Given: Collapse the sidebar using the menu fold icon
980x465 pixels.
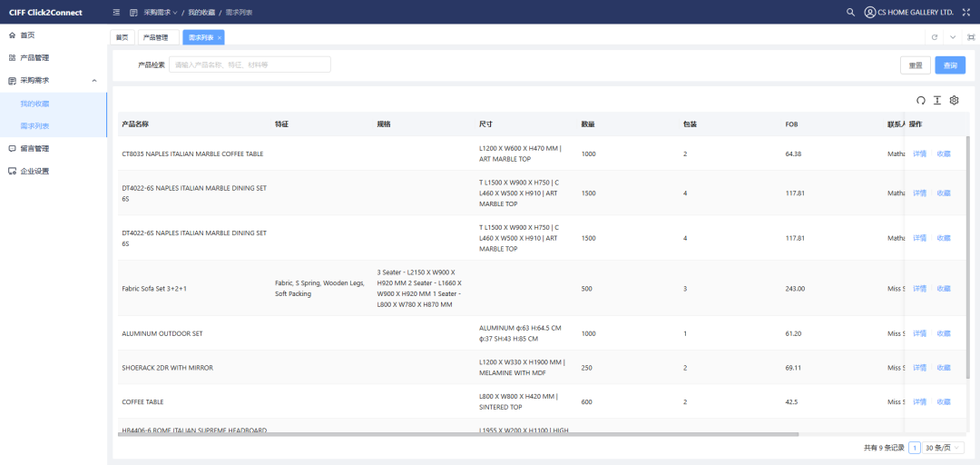Looking at the screenshot, I should point(116,13).
